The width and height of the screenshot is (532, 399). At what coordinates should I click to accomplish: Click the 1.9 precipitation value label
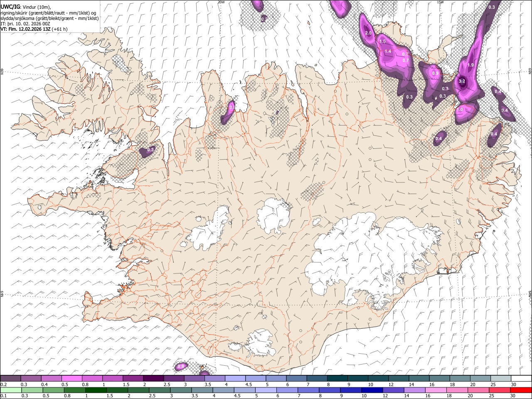tap(470, 65)
